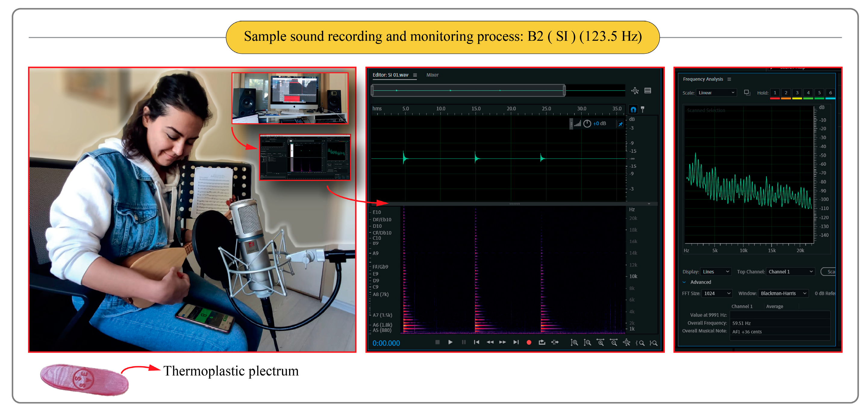Image resolution: width=868 pixels, height=412 pixels.
Task: Switch to the Mixer tab
Action: (432, 75)
